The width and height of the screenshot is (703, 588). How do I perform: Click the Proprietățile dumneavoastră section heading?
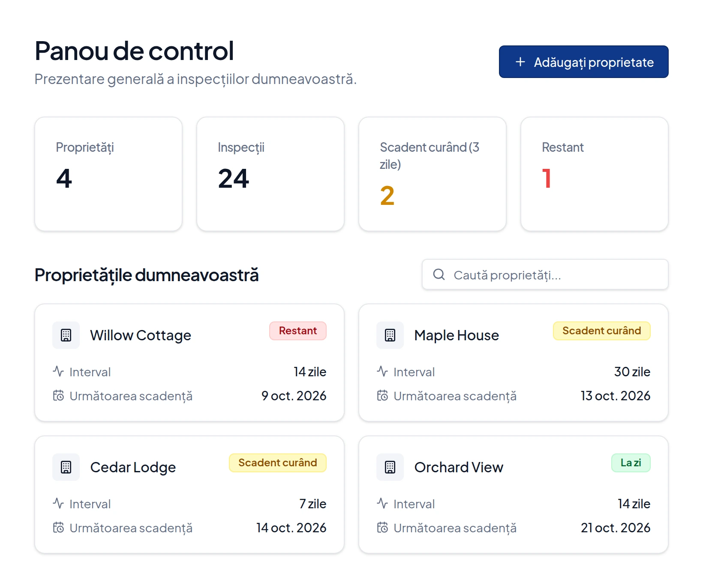(147, 275)
